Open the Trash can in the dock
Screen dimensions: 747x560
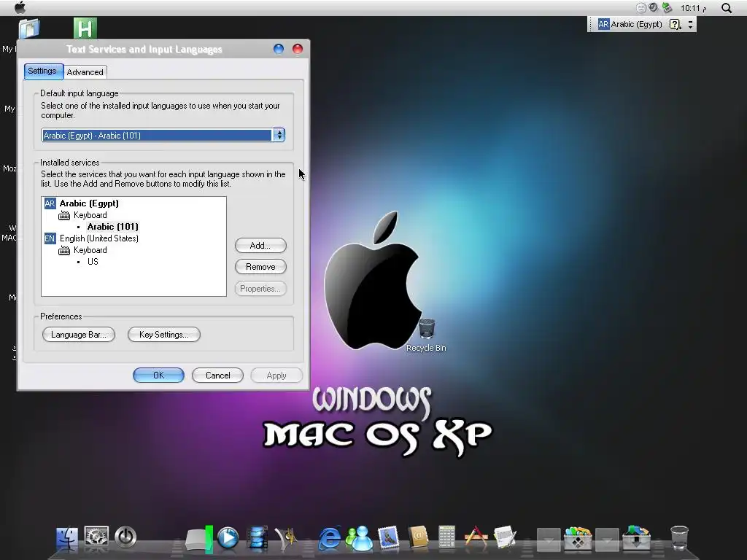pos(679,538)
